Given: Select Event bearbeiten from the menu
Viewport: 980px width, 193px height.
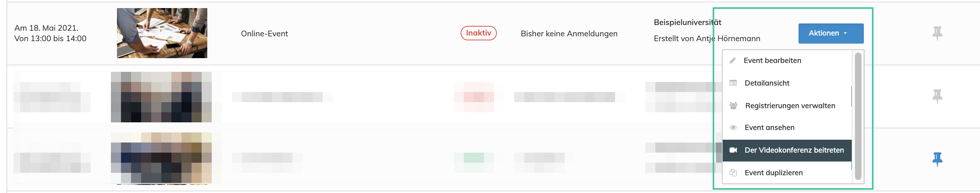Looking at the screenshot, I should (772, 61).
